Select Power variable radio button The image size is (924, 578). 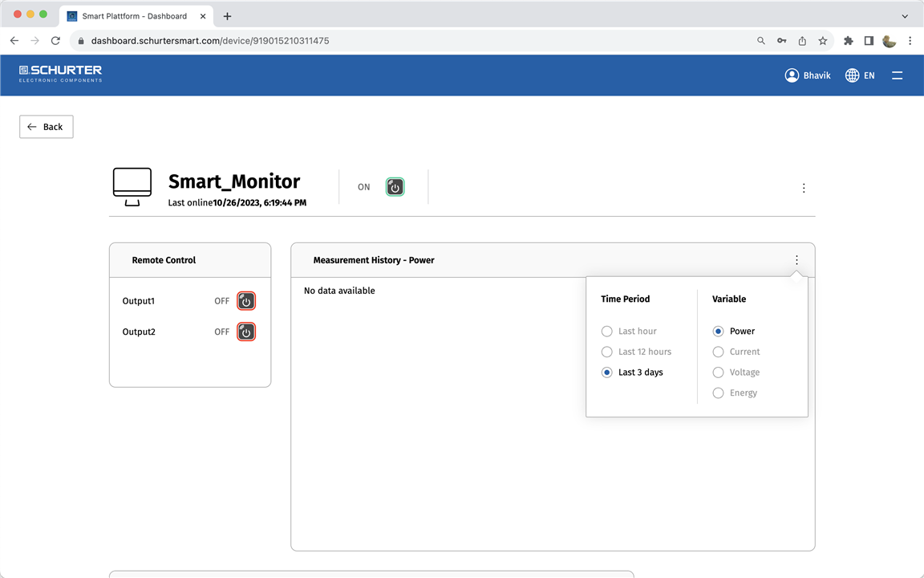point(718,331)
